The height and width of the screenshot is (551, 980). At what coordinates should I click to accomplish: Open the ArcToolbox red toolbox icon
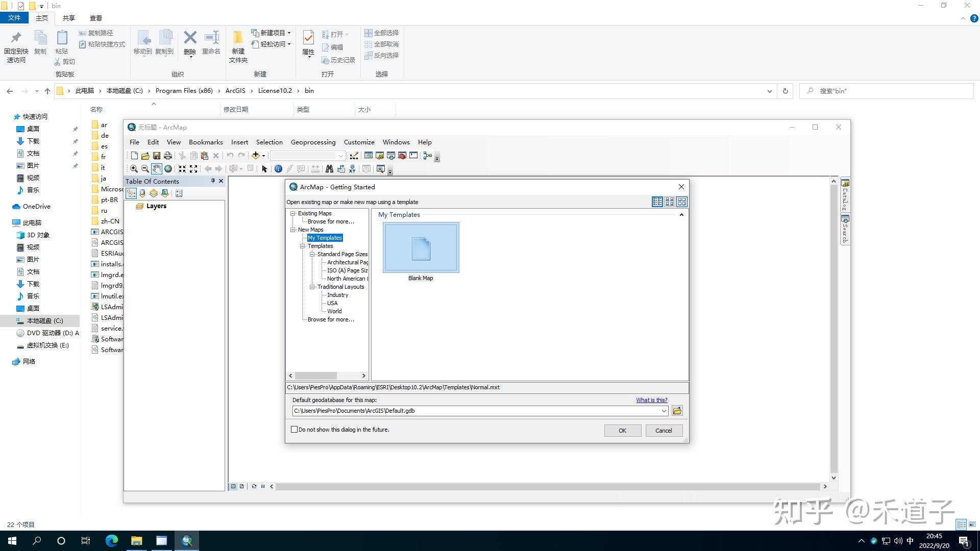(x=402, y=156)
